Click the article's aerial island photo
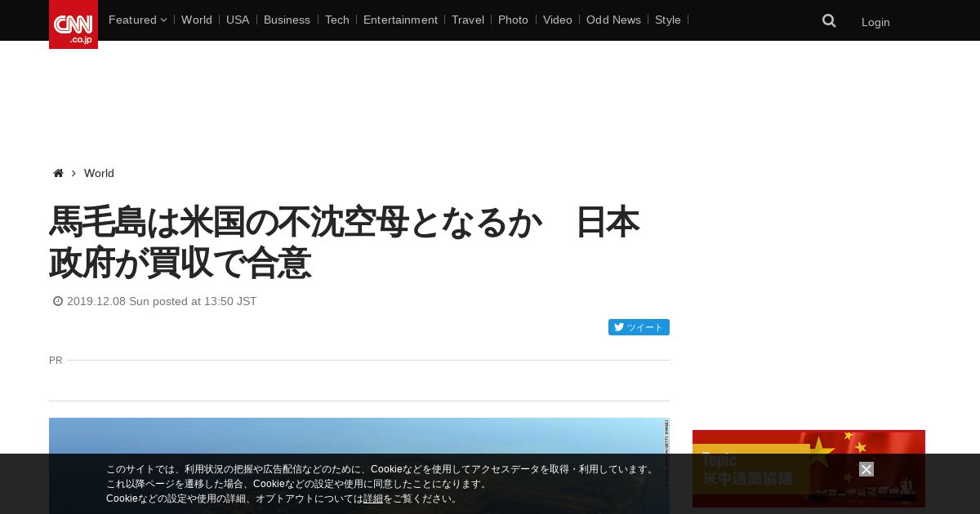 tap(359, 466)
